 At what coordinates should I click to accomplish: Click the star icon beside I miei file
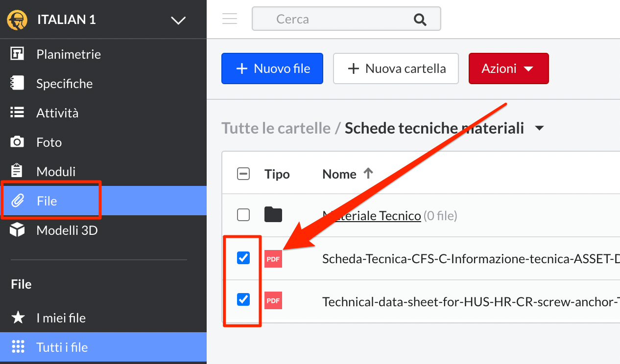17,318
